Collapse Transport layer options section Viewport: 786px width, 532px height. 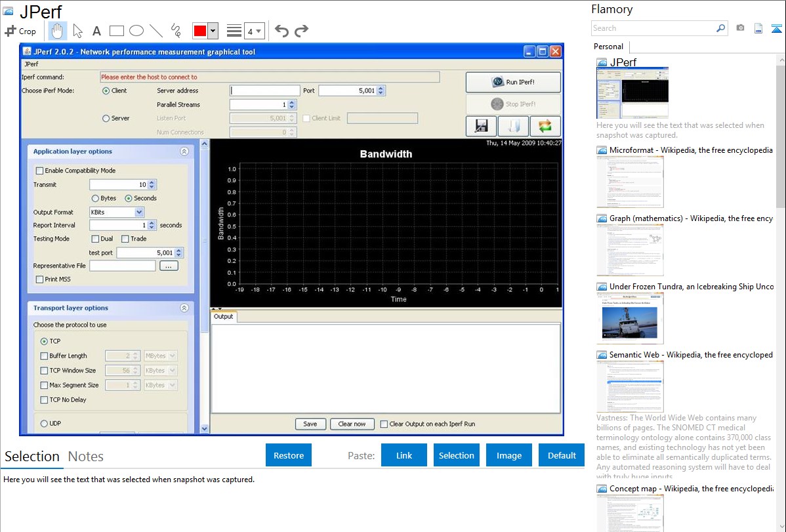tap(184, 308)
